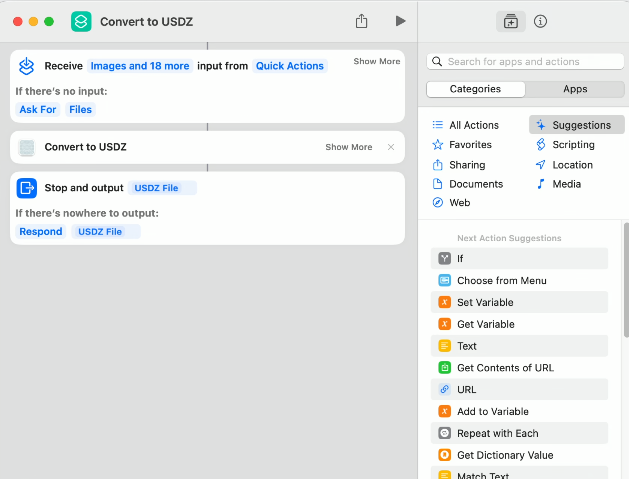Add the Choose from Menu action
629x479 pixels.
[519, 280]
